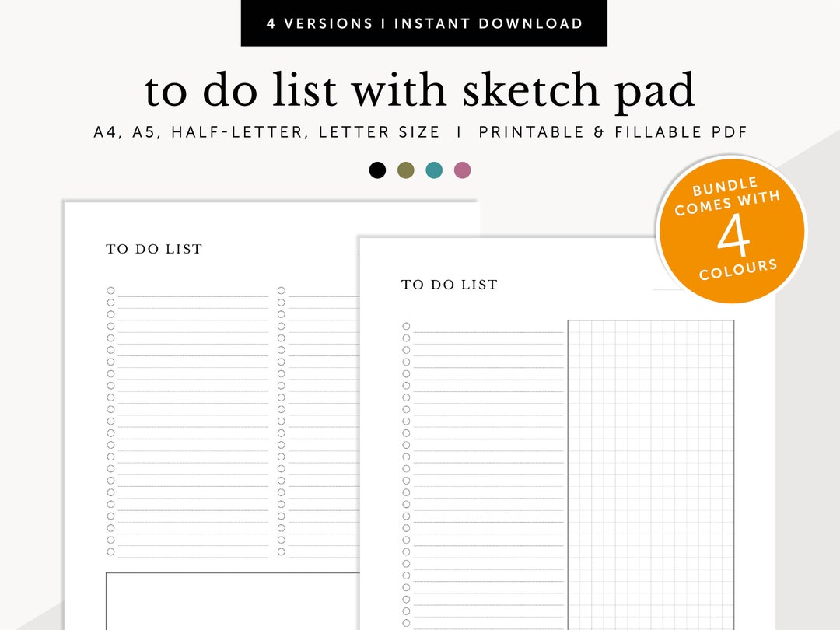This screenshot has width=840, height=630.
Task: Click the top checkbox circle on the front page
Action: [x=404, y=325]
